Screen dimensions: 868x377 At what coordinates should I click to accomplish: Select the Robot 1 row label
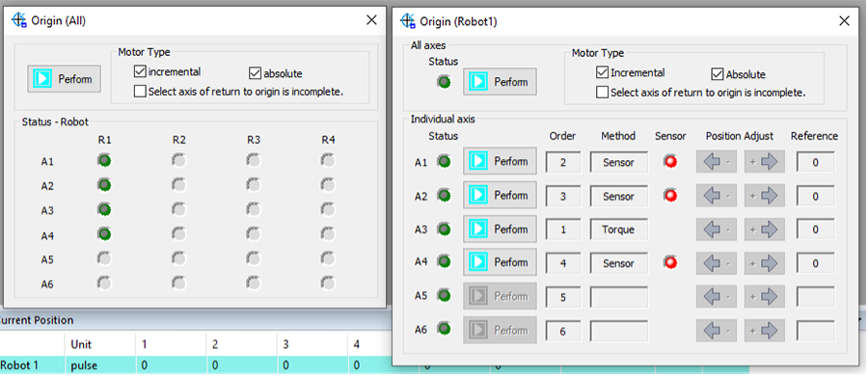19,365
